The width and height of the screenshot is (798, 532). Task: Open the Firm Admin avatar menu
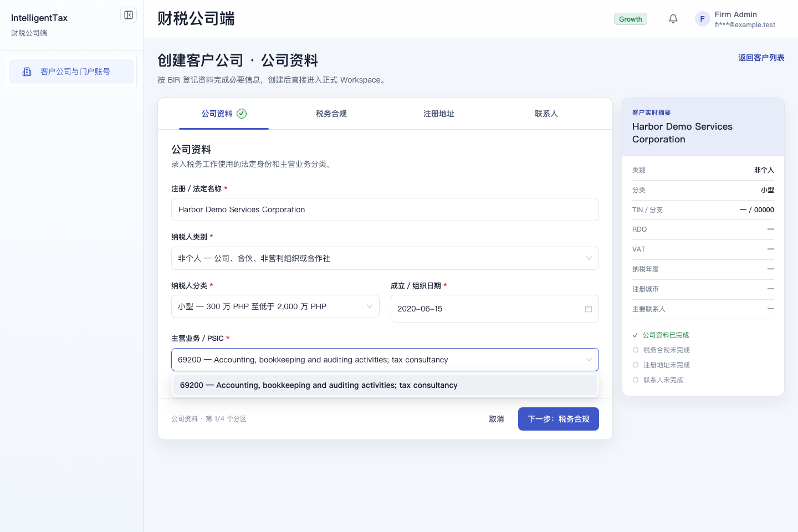point(702,19)
